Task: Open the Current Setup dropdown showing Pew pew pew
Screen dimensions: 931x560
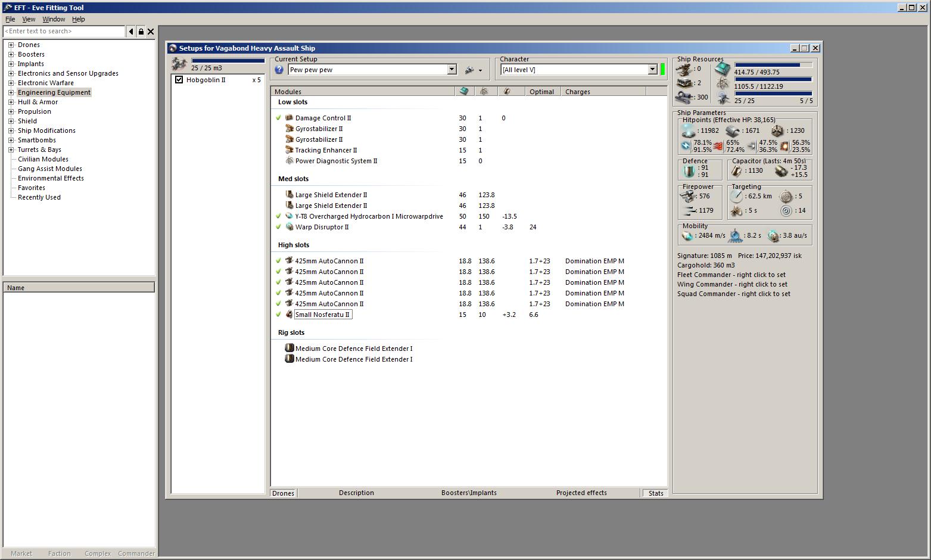Action: 452,70
